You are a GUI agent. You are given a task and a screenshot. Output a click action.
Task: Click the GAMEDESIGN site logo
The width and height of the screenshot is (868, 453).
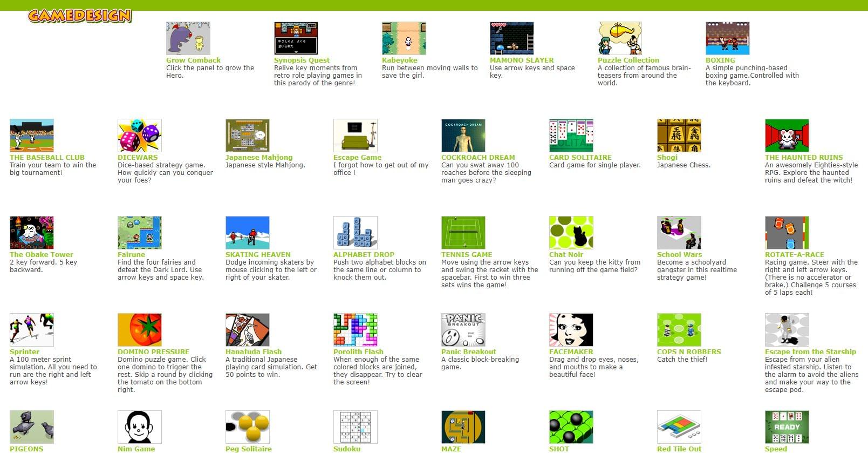click(x=80, y=16)
